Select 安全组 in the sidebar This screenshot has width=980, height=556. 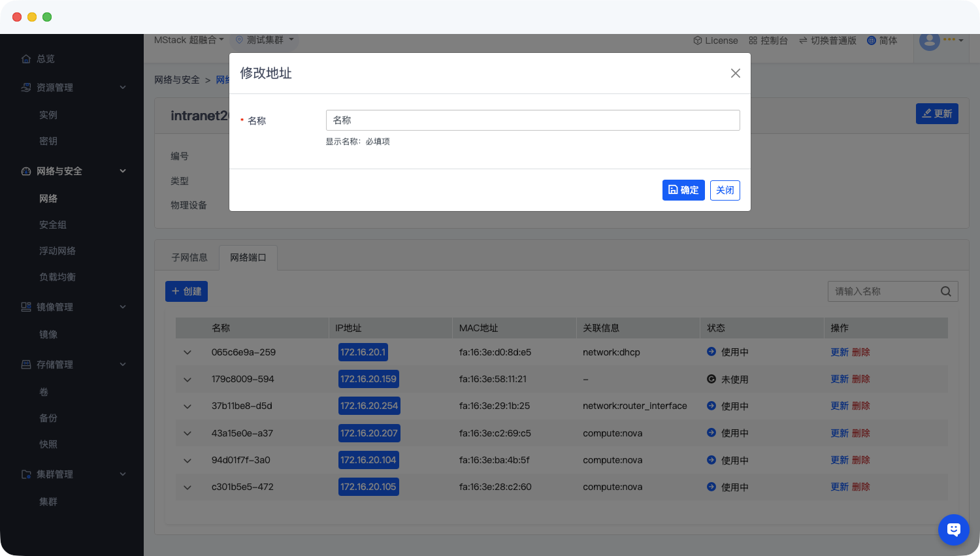(x=53, y=225)
